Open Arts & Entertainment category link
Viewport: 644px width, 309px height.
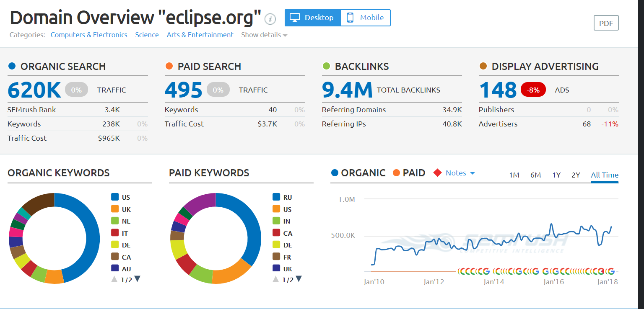click(x=200, y=35)
